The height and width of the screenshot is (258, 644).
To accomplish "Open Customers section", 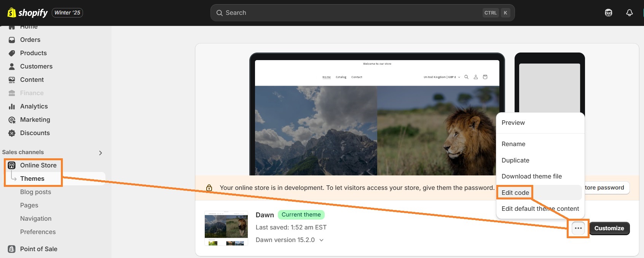I will [36, 66].
